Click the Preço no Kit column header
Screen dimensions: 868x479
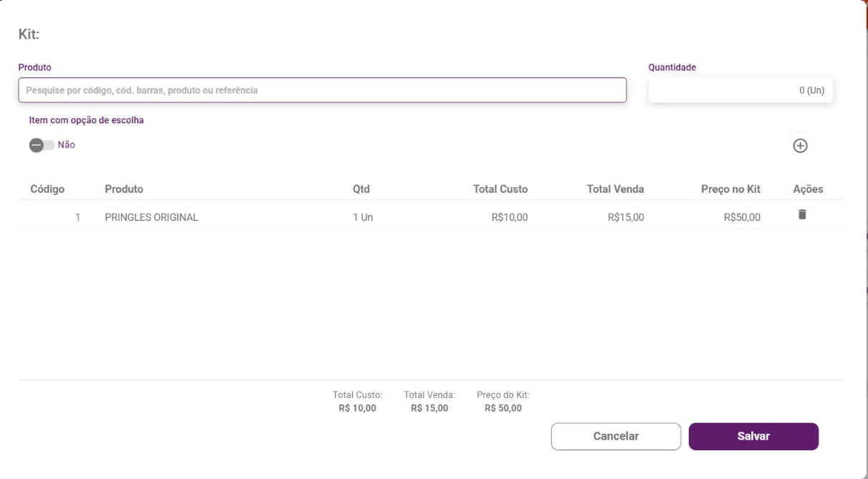pos(730,189)
